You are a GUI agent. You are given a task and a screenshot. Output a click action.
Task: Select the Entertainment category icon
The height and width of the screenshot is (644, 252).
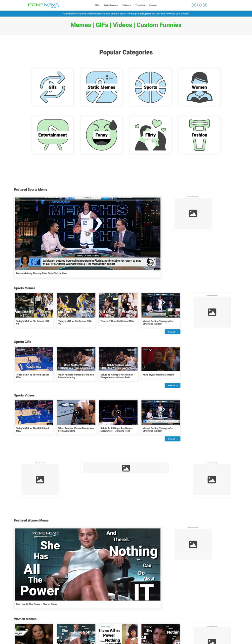53,135
